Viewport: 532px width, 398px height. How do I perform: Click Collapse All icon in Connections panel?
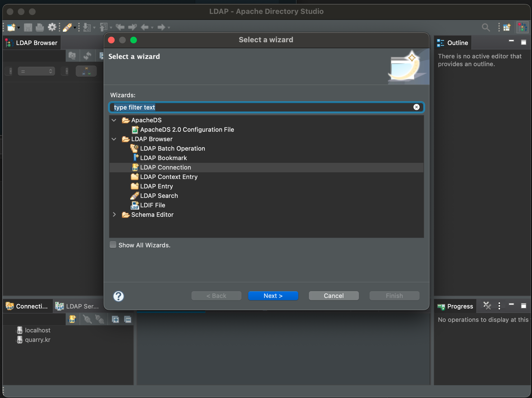128,319
